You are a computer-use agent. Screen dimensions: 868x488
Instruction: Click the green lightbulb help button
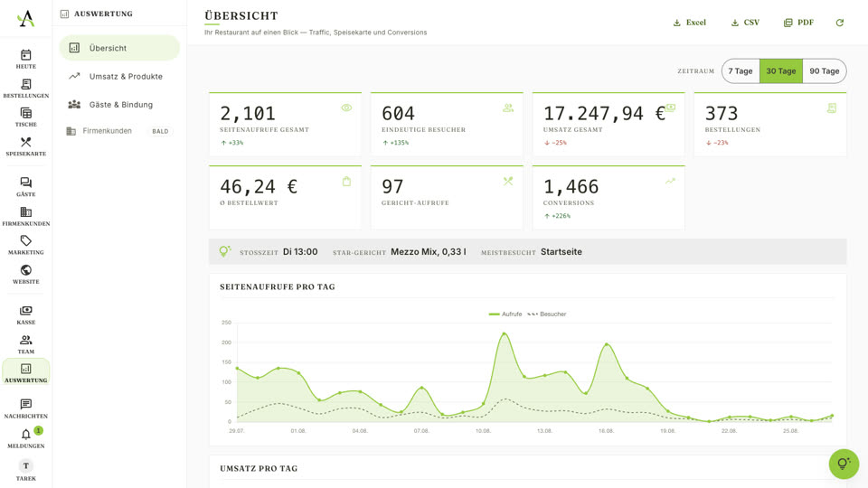coord(844,464)
